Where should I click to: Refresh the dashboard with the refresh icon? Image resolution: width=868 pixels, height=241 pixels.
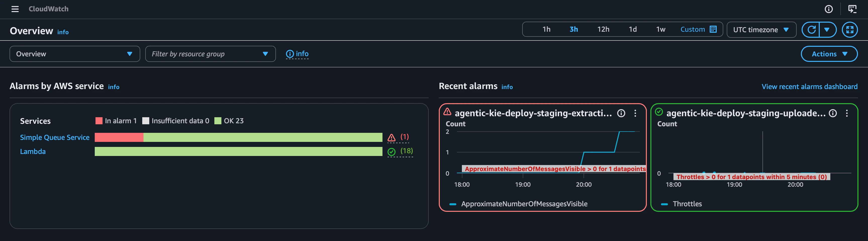pyautogui.click(x=811, y=30)
